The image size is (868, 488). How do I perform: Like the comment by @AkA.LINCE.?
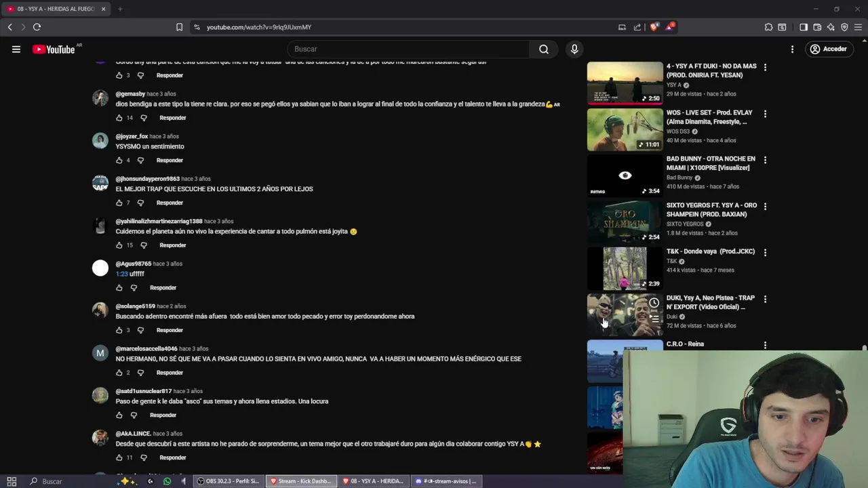click(119, 457)
